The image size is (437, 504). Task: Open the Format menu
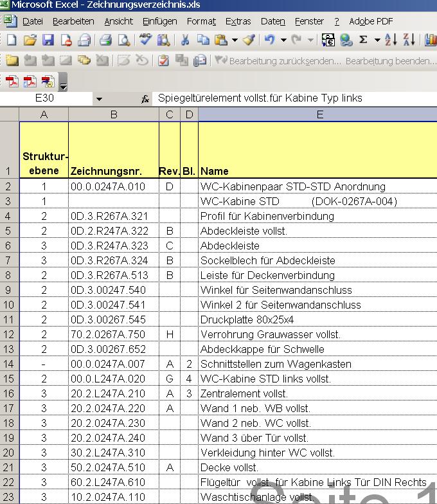[x=201, y=21]
